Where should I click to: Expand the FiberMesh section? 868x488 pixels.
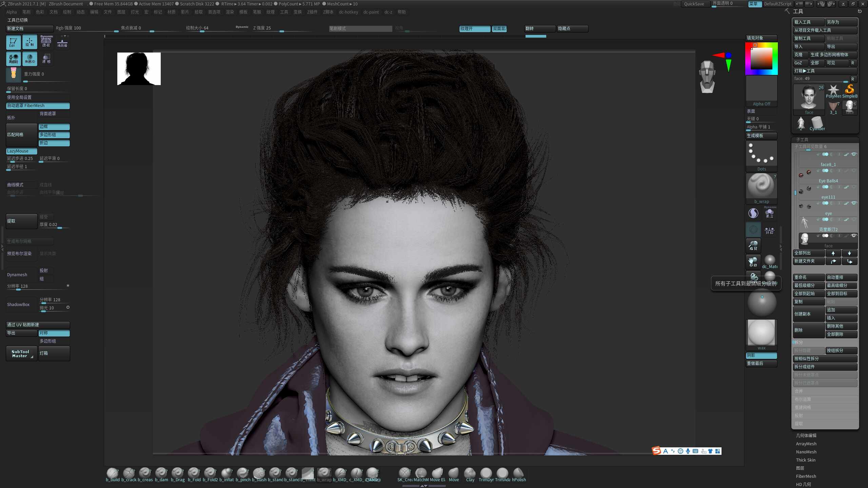pyautogui.click(x=806, y=476)
